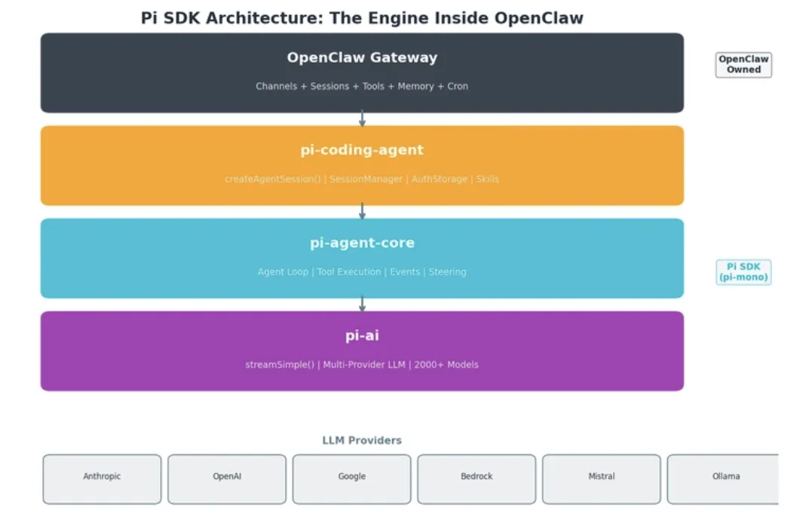Select the createAgentSession() description line

(362, 180)
